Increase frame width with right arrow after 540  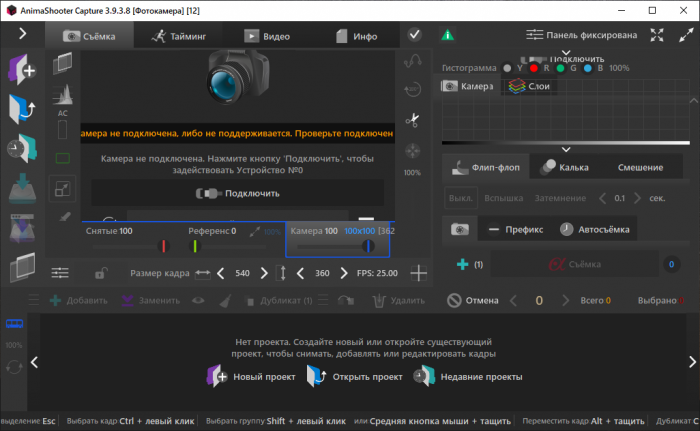click(264, 272)
